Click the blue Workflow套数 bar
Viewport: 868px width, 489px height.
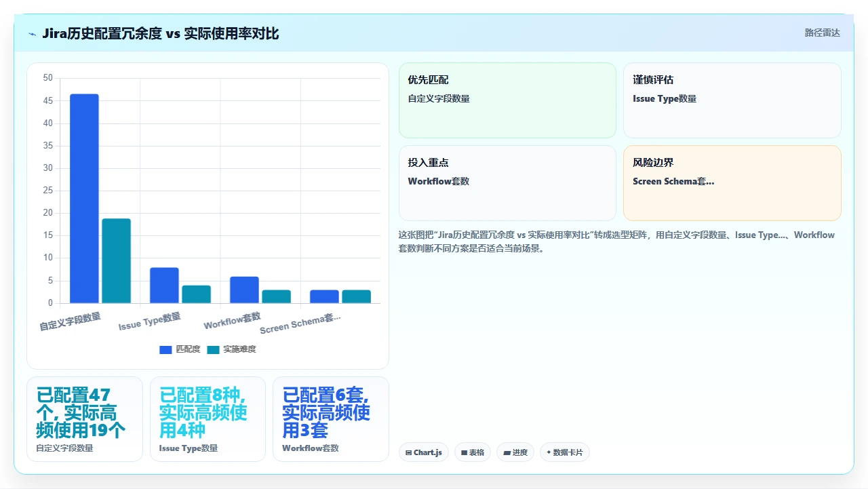click(x=244, y=290)
